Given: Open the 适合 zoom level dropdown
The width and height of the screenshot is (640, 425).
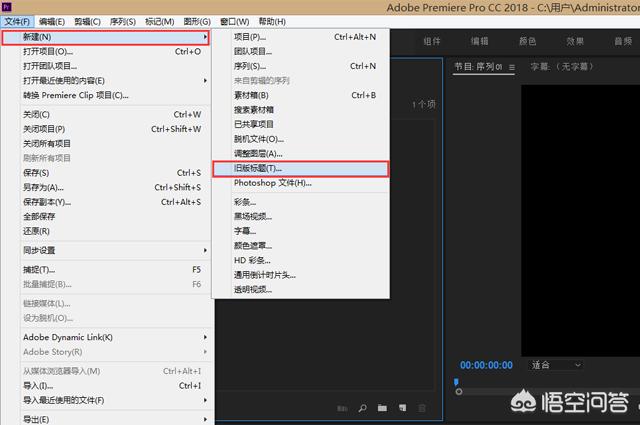Looking at the screenshot, I should (556, 365).
